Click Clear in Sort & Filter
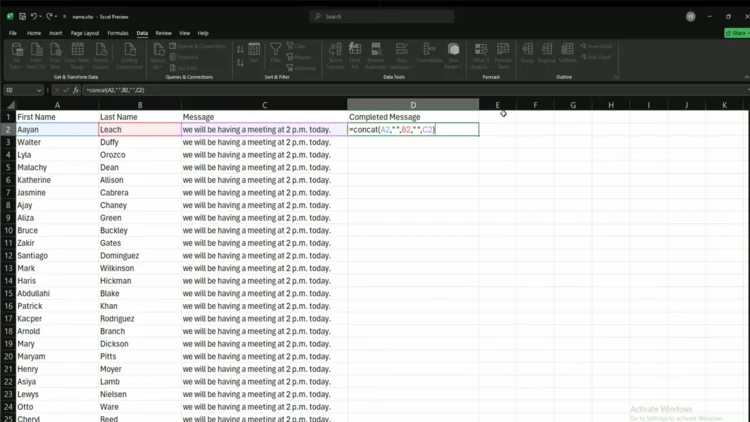The width and height of the screenshot is (750, 422). coord(296,46)
